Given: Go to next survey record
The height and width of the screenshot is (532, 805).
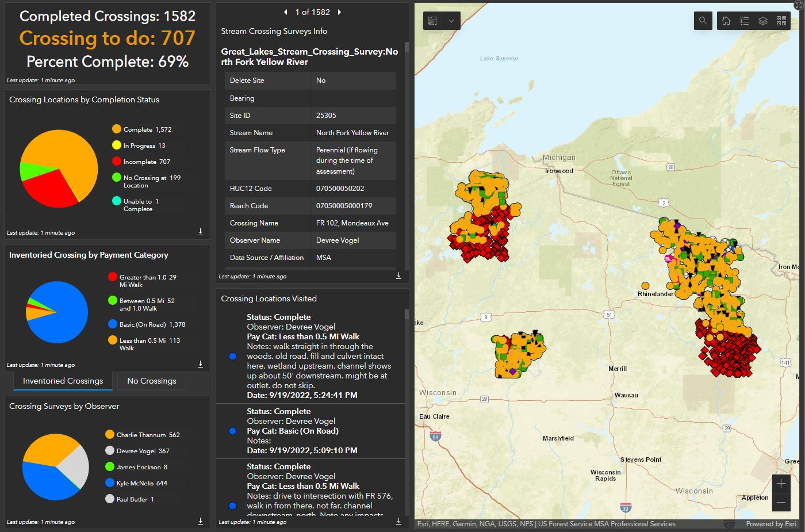Looking at the screenshot, I should 339,12.
